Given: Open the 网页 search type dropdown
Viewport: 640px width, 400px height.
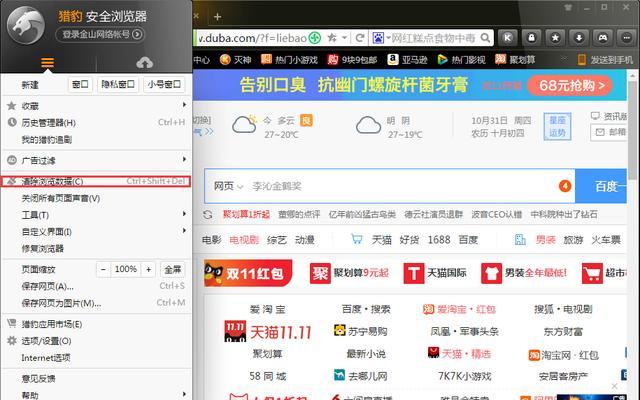Looking at the screenshot, I should 229,186.
